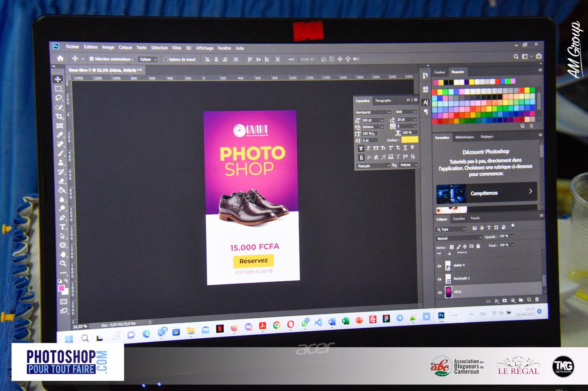Open the Français language dropdown
The image size is (588, 391).
[374, 166]
